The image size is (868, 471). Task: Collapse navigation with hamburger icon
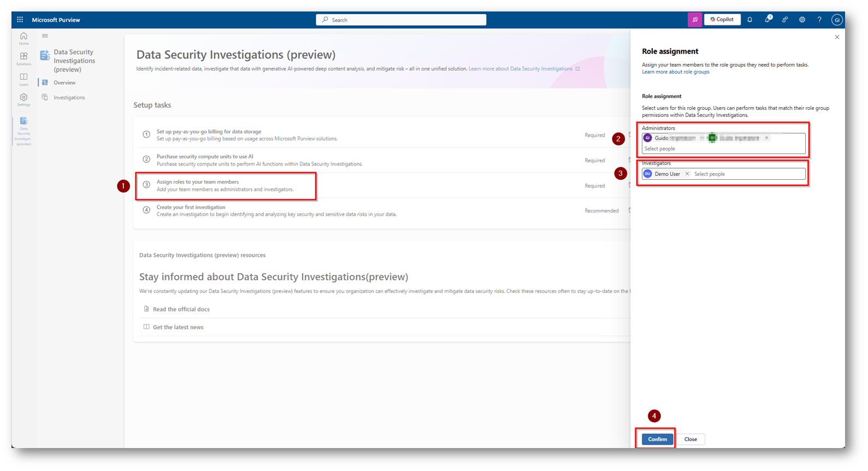click(45, 36)
